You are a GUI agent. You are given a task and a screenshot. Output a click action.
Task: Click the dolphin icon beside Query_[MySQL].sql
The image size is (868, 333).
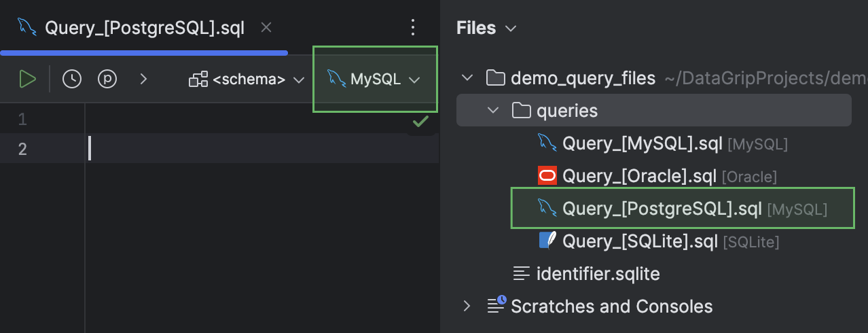[547, 143]
